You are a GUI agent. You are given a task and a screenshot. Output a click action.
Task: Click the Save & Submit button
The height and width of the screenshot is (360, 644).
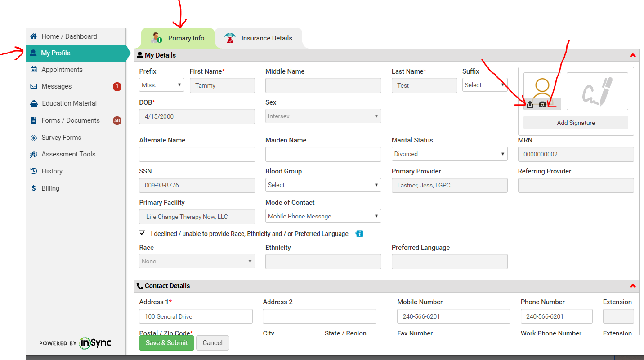pos(166,343)
